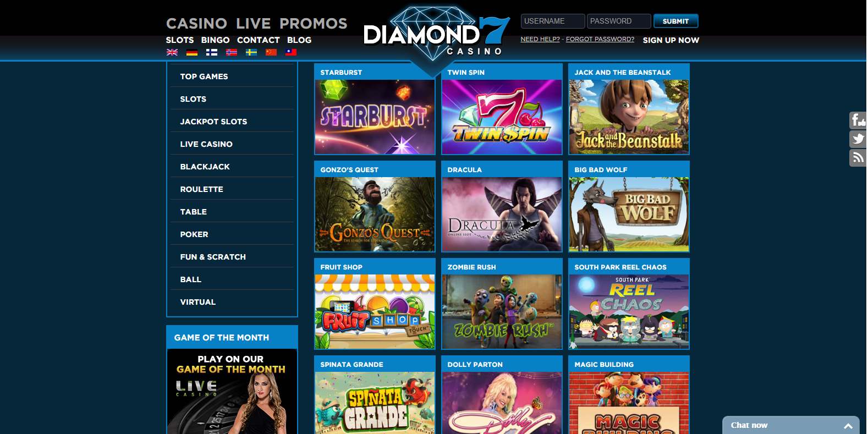
Task: Go to the Live Casino menu item
Action: point(206,144)
